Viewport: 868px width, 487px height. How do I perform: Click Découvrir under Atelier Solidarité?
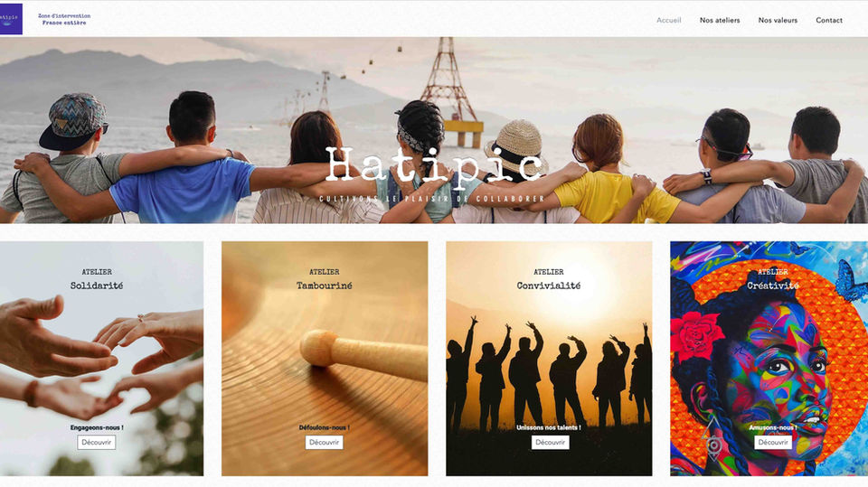coord(97,442)
